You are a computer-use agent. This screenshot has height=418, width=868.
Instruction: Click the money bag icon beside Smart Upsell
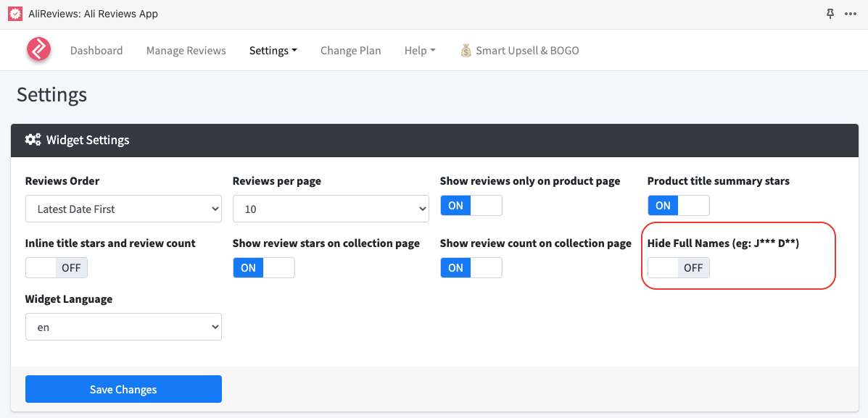tap(466, 51)
